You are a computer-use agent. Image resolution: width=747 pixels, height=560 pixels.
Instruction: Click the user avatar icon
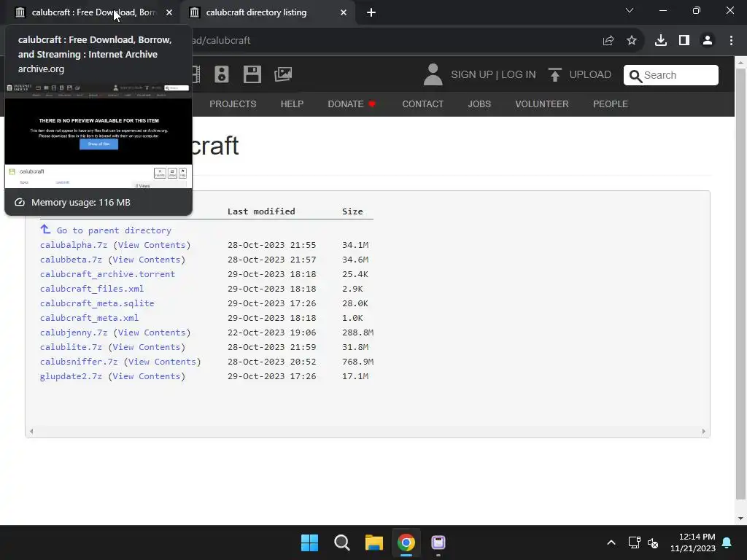point(433,75)
